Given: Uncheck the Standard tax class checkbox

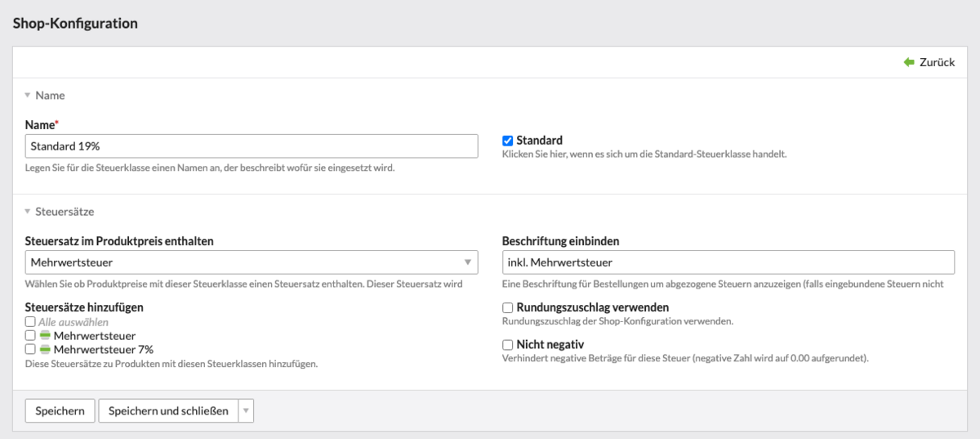Looking at the screenshot, I should 507,141.
